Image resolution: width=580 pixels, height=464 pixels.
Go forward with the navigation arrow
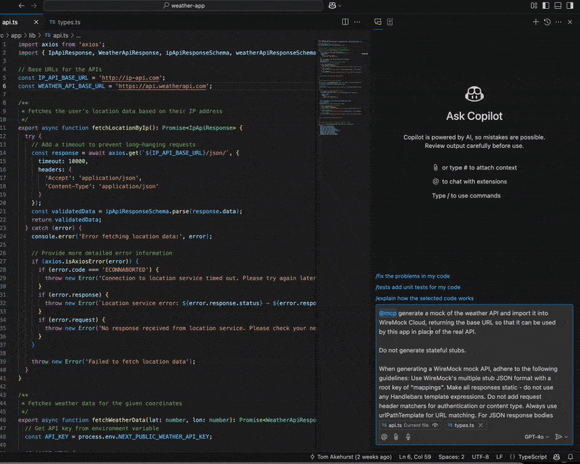coord(34,6)
